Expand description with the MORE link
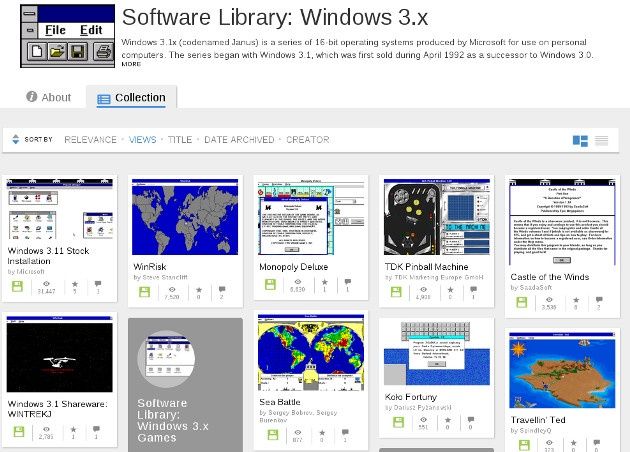Viewport: 630px width, 452px height. (131, 64)
